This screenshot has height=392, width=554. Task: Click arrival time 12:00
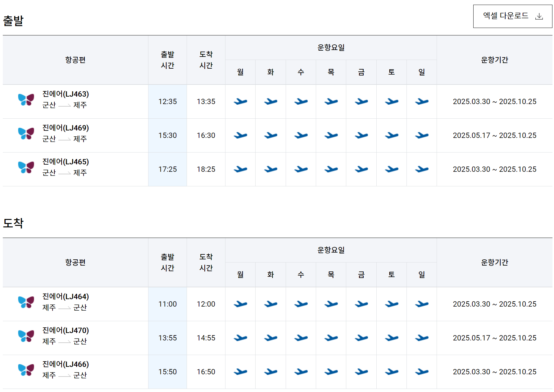tap(206, 304)
